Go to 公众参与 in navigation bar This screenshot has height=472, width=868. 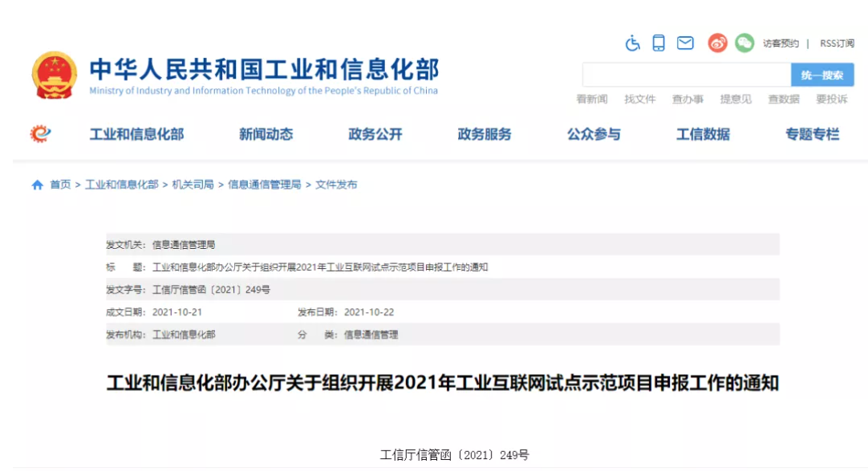click(x=594, y=134)
